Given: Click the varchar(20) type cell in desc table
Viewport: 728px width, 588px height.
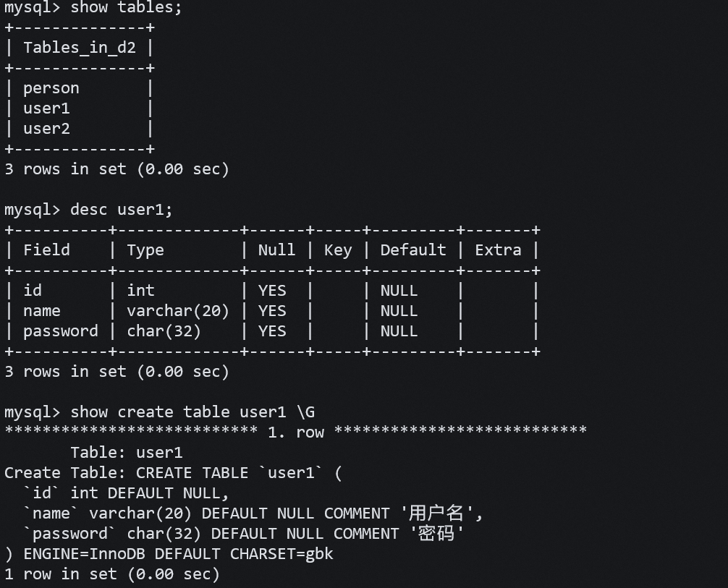Looking at the screenshot, I should point(178,311).
